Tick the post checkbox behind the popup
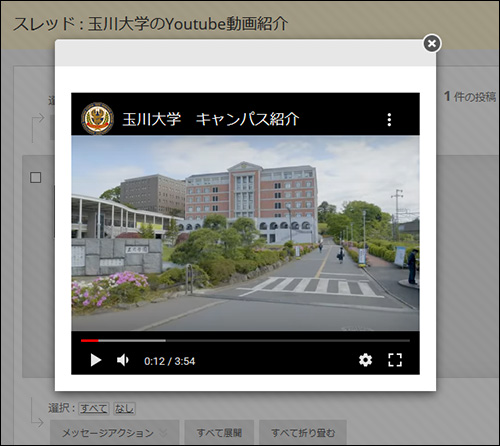The width and height of the screenshot is (500, 446). (x=36, y=178)
